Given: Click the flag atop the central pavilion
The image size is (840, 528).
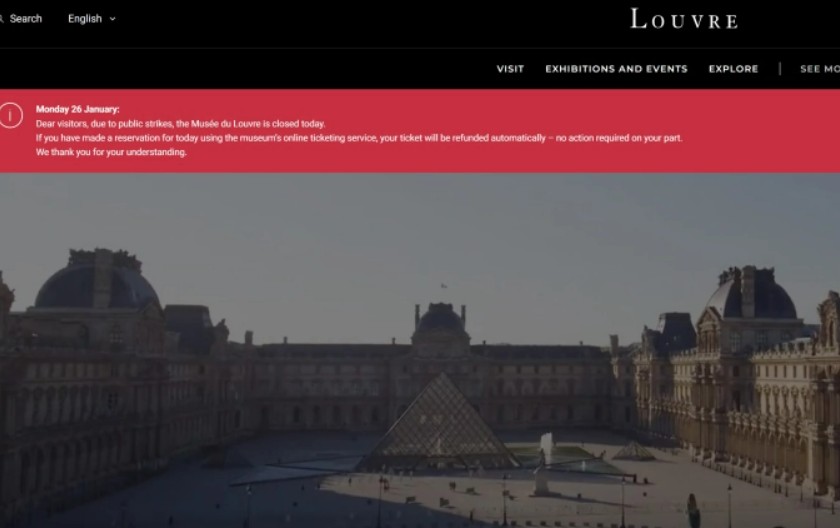Looking at the screenshot, I should click(443, 286).
